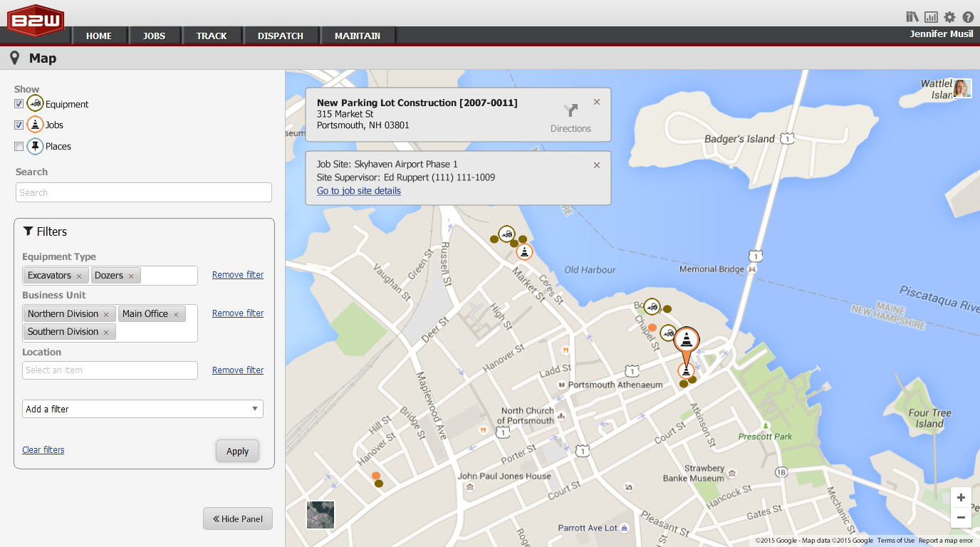The width and height of the screenshot is (980, 547).
Task: Remove the Dozers filter tag
Action: coord(131,276)
